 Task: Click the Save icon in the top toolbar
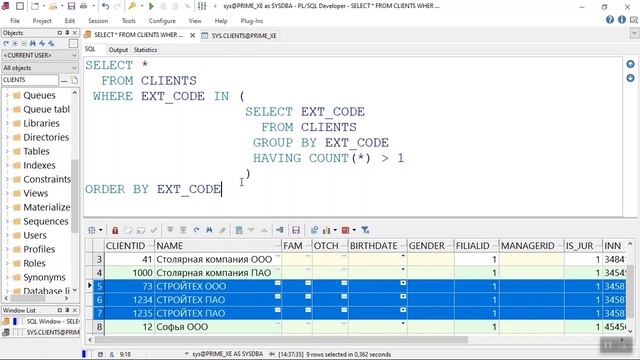point(71,6)
